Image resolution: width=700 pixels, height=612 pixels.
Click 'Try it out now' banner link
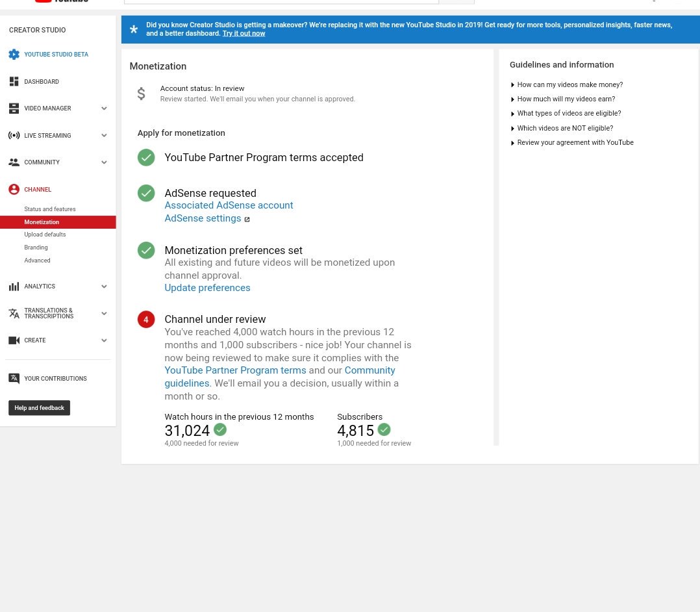click(x=244, y=34)
